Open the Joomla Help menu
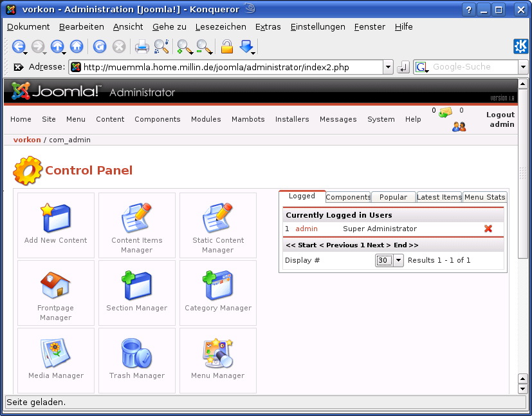 coord(413,119)
